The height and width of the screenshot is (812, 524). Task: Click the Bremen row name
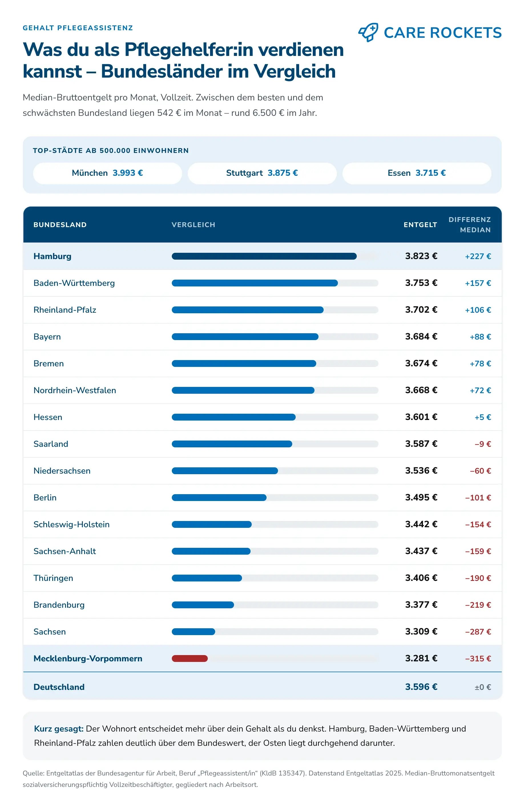pyautogui.click(x=49, y=364)
